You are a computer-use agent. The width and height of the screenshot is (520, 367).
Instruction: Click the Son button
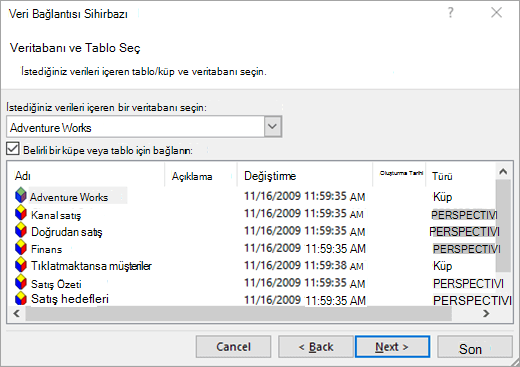tap(475, 347)
